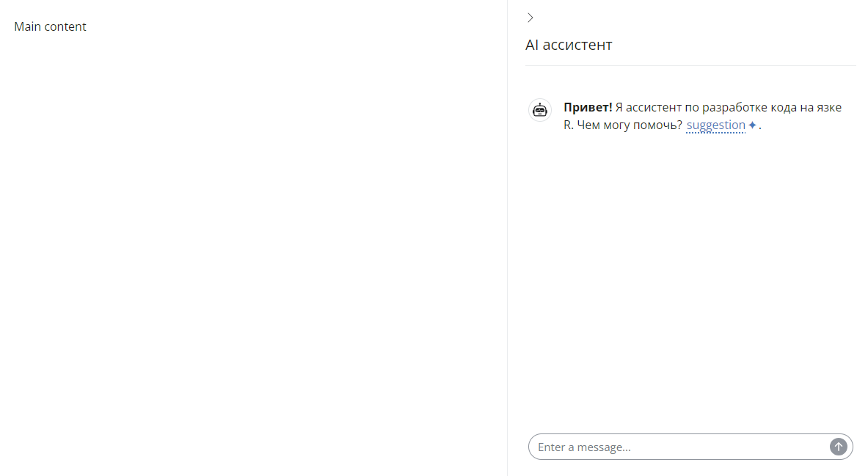868x476 pixels.
Task: Click the horizontal separator under AI ассистент
Action: (x=690, y=66)
